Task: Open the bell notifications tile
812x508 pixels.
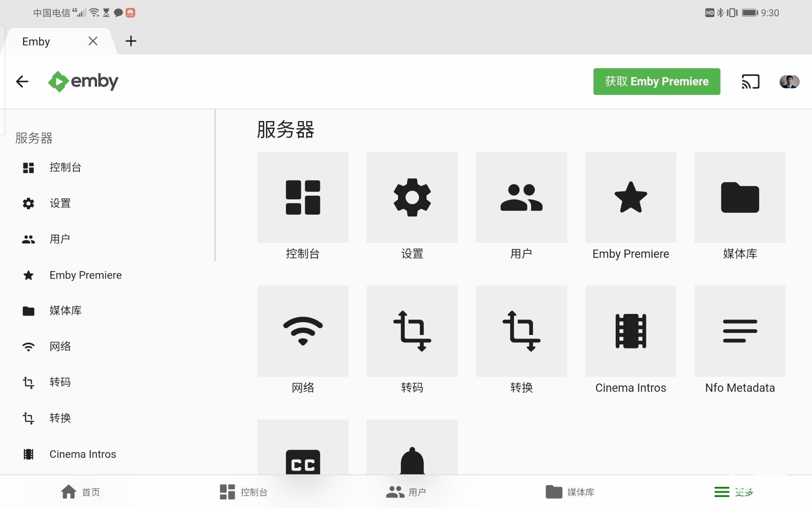Action: pyautogui.click(x=412, y=452)
